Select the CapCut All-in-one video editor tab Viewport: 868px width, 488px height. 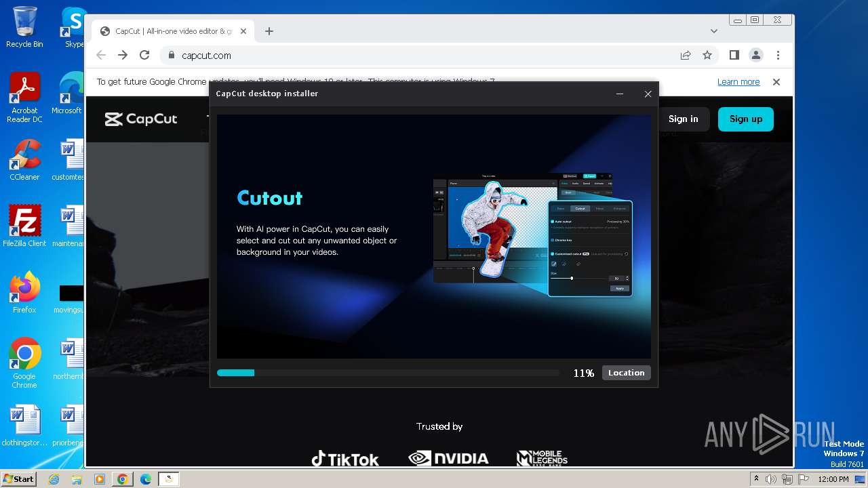coord(173,31)
